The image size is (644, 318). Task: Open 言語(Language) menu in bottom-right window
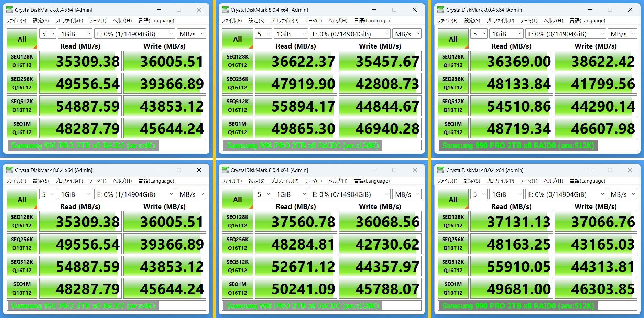[x=587, y=181]
